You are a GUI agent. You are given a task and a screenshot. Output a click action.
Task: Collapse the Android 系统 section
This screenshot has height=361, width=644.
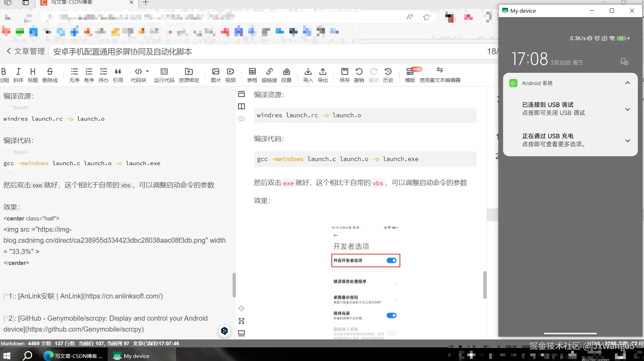(627, 83)
